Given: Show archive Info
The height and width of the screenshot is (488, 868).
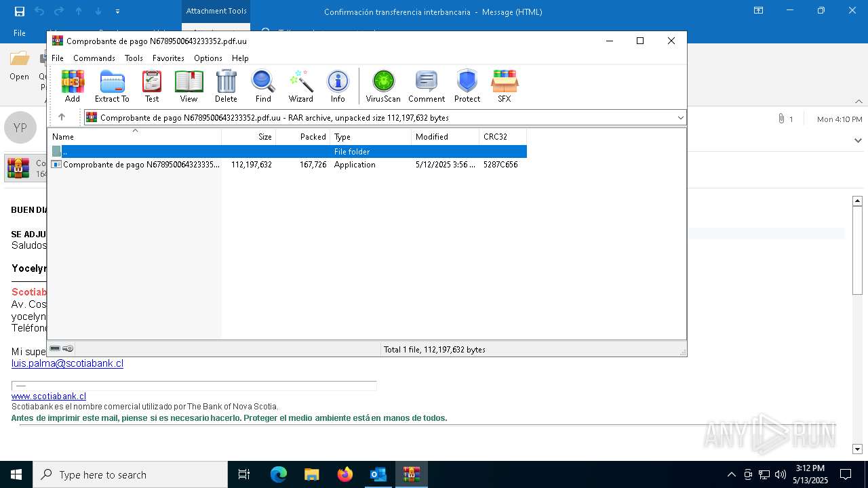Looking at the screenshot, I should click(338, 86).
